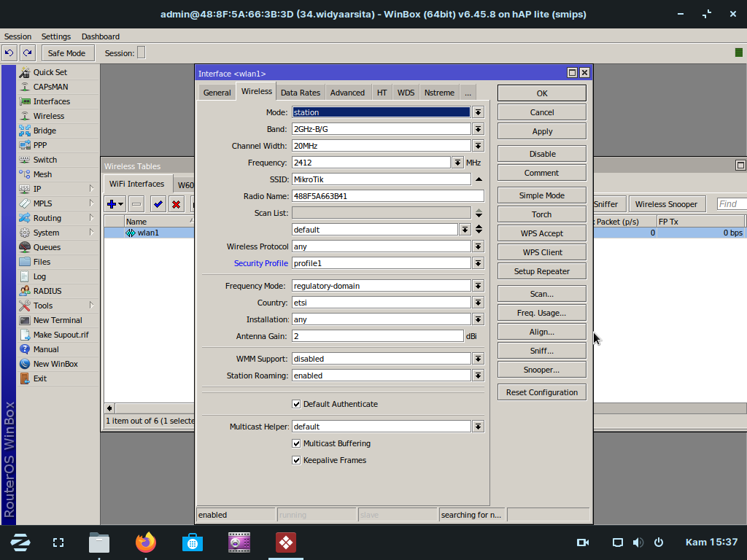Click into the SSID input field
Image resolution: width=747 pixels, height=560 pixels.
[381, 179]
